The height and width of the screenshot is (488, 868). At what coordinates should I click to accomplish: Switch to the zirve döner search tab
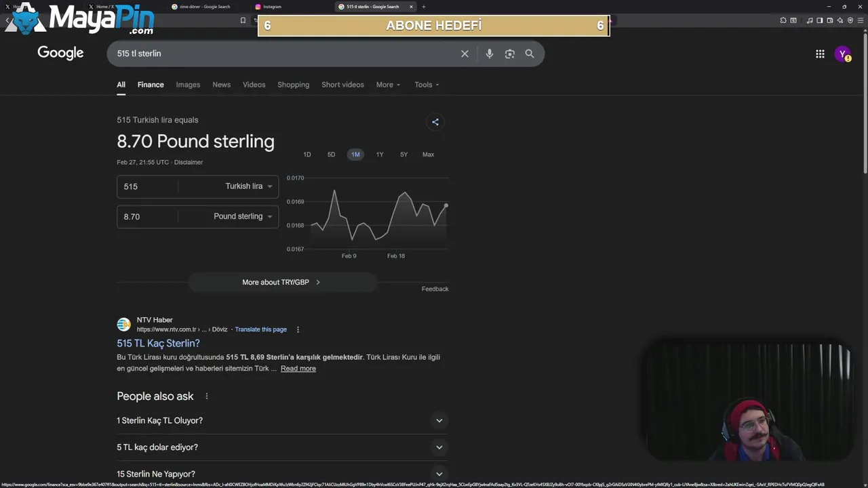pyautogui.click(x=209, y=7)
